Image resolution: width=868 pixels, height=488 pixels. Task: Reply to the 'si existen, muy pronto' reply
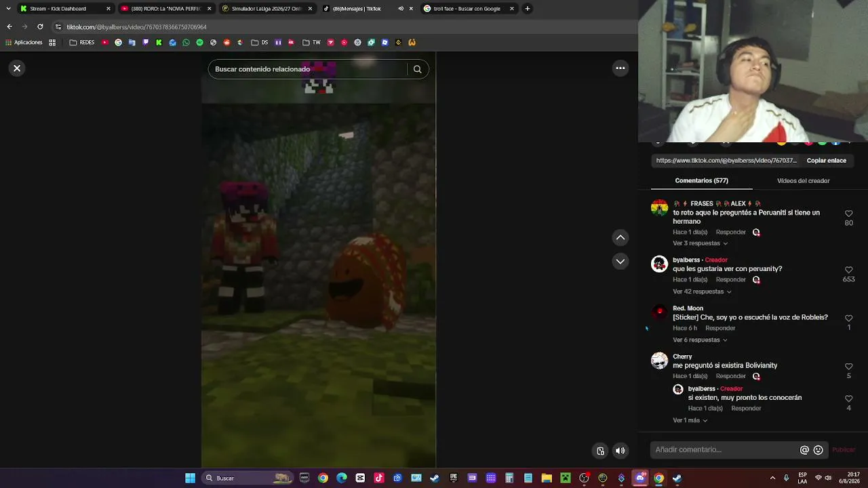pyautogui.click(x=746, y=409)
